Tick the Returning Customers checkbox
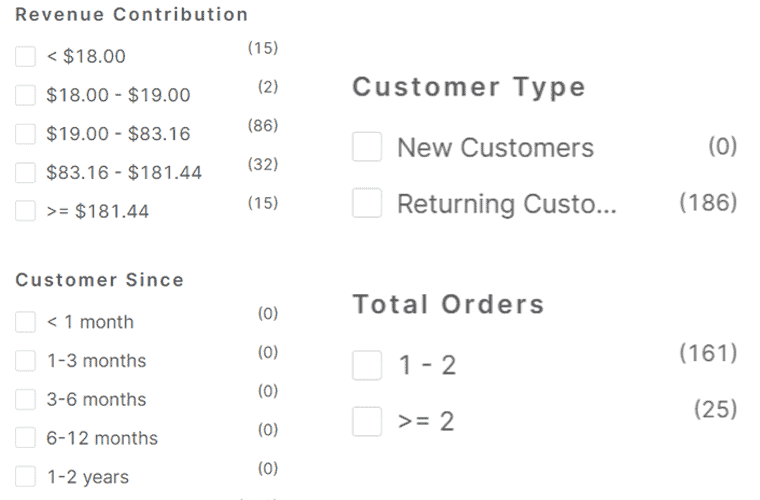The height and width of the screenshot is (500, 760). click(367, 204)
